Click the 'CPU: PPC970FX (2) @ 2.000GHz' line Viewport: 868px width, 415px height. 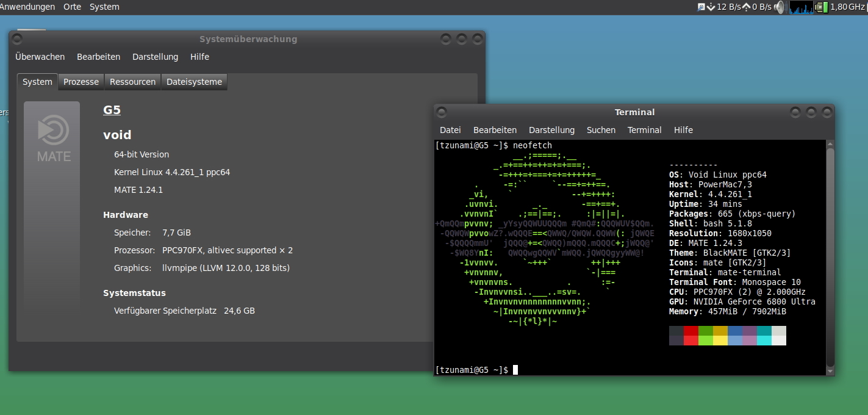click(x=737, y=292)
